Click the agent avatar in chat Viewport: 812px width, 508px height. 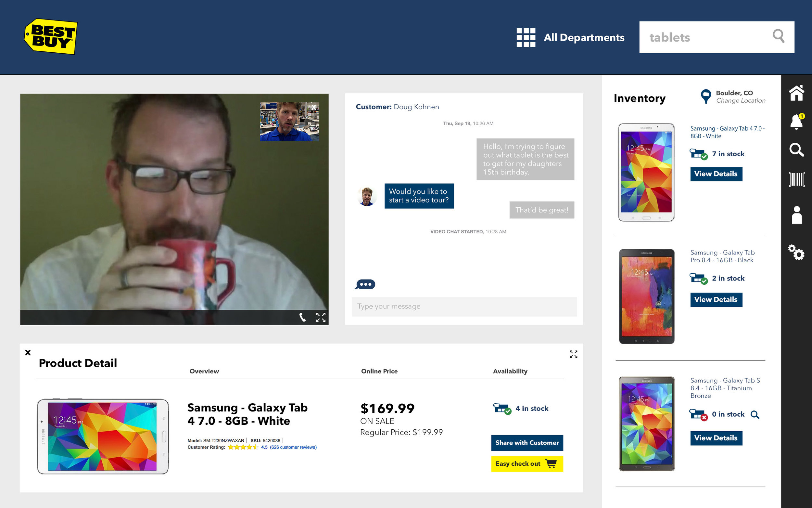click(x=367, y=197)
